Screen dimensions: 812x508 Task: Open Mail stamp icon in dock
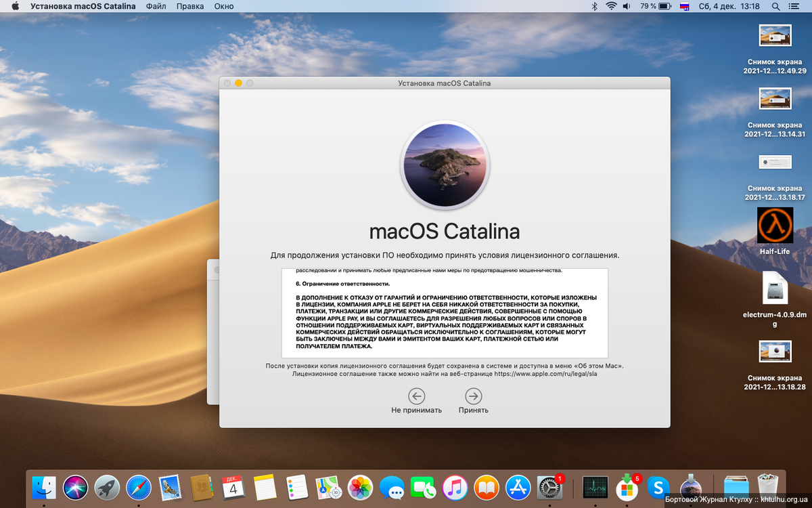point(171,487)
